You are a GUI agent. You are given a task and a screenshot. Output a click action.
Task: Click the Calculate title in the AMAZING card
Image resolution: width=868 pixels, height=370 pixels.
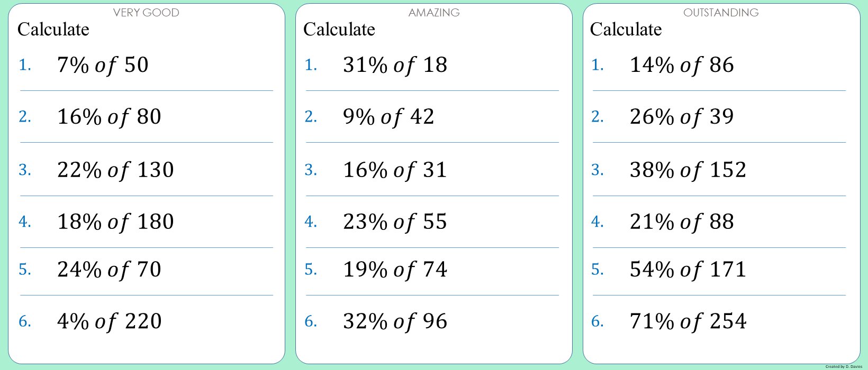pyautogui.click(x=339, y=30)
